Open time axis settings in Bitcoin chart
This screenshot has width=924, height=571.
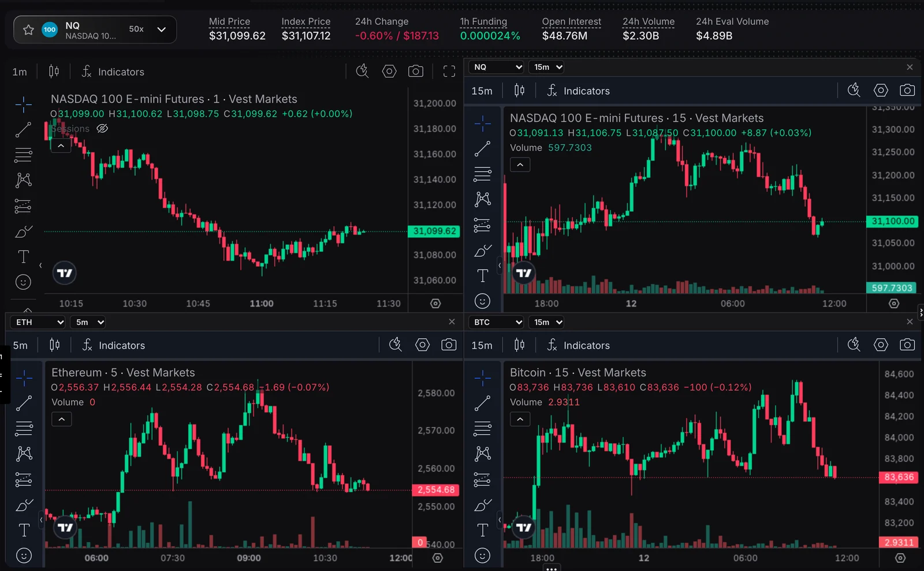point(900,558)
